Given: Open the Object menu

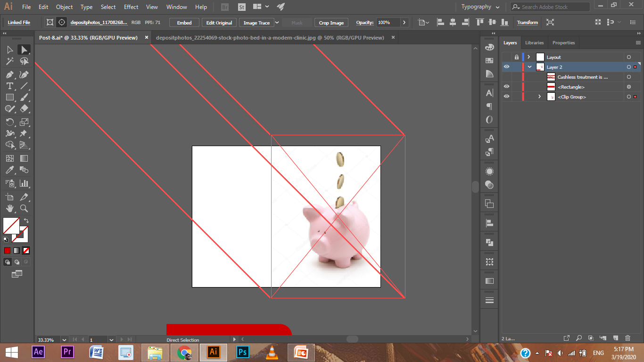Looking at the screenshot, I should (64, 7).
